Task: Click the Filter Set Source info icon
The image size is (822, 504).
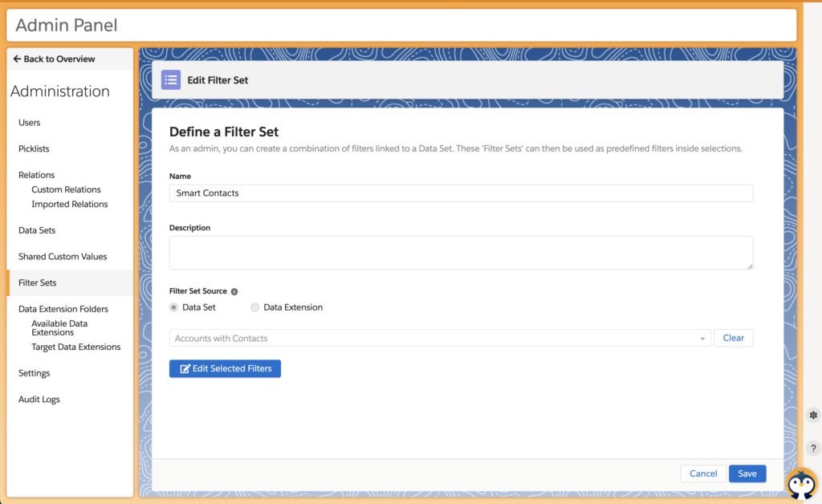Action: (x=234, y=291)
